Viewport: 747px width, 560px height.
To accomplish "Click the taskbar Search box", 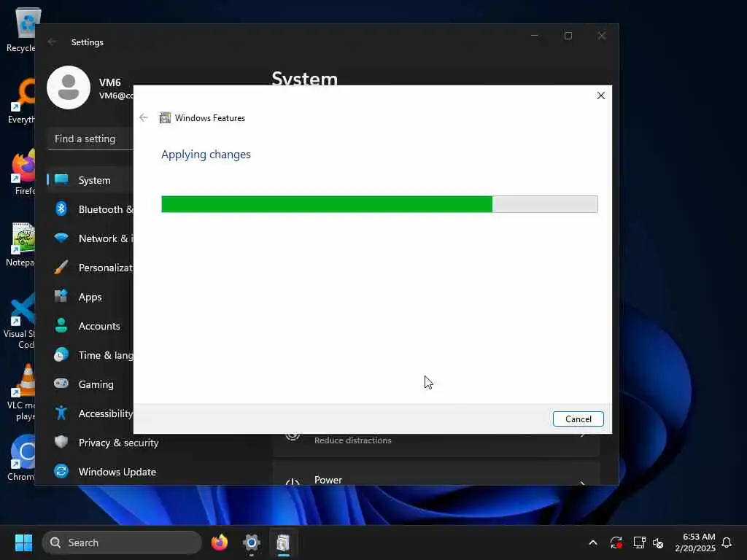I will (122, 542).
